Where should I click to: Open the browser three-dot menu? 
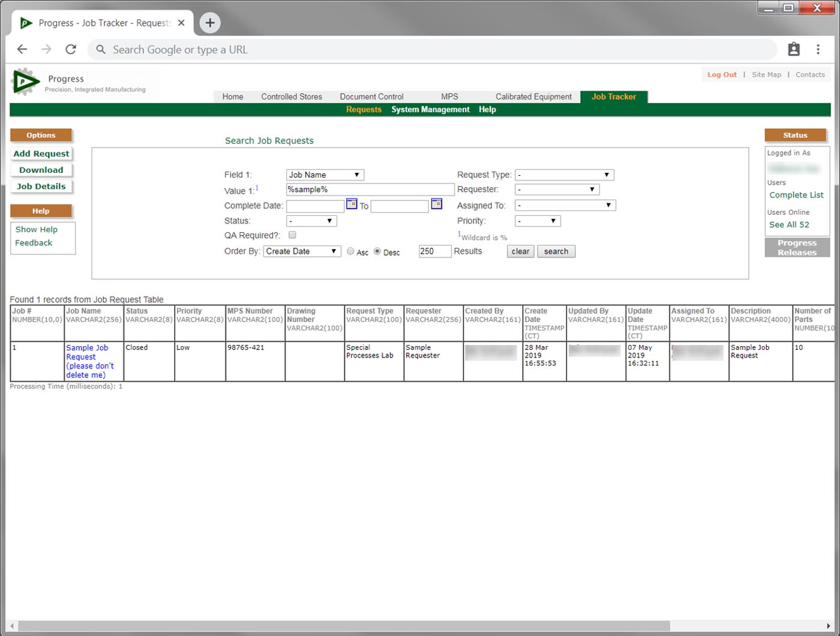click(x=818, y=50)
